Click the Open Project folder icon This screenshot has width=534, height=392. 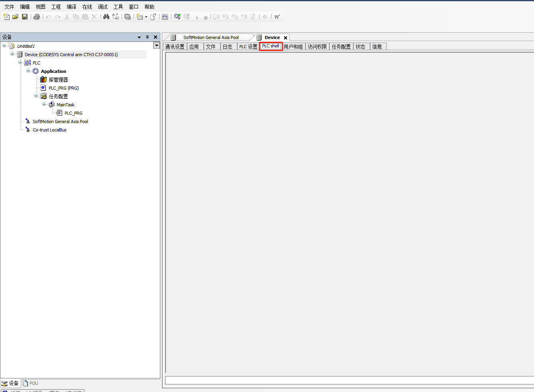tap(16, 17)
